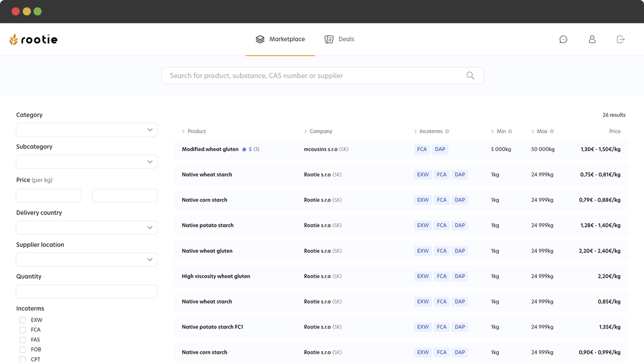The image size is (644, 362).
Task: Click EXW tag on Native potato starch row
Action: pos(423,225)
